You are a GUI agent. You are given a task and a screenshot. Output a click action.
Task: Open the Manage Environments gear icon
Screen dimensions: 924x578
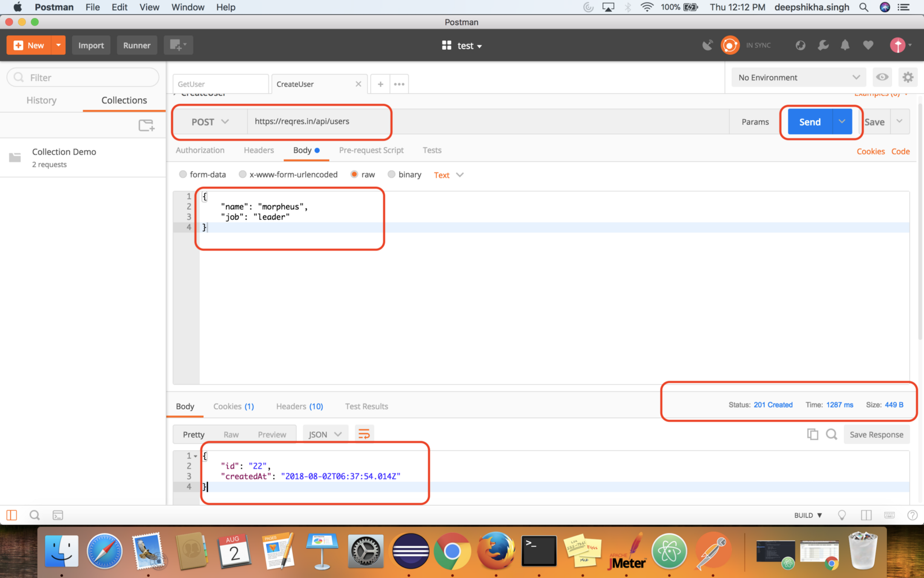(908, 77)
